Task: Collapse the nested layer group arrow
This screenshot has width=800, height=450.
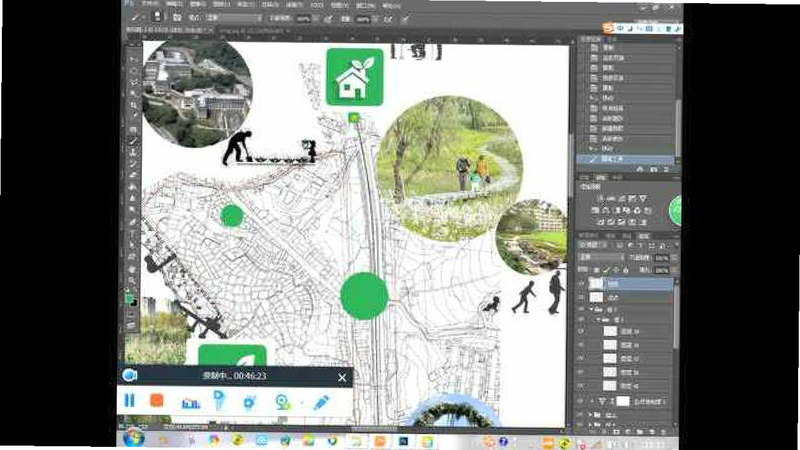Action: point(598,320)
